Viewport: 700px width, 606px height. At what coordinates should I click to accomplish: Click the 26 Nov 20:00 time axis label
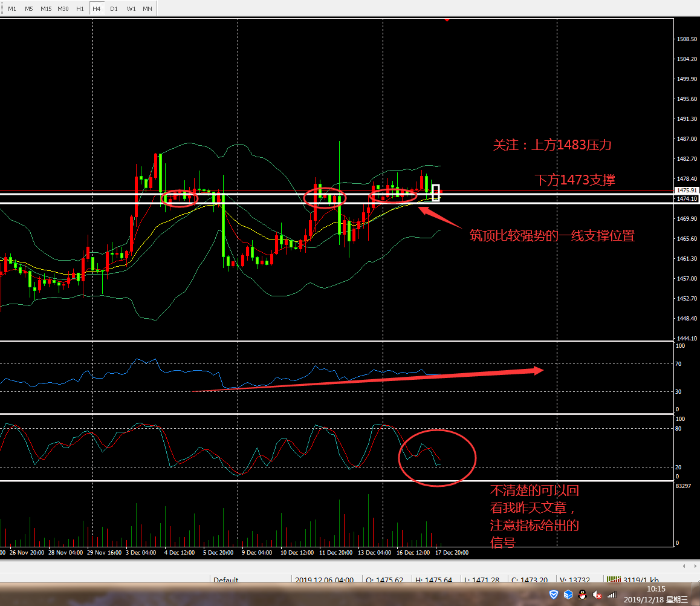tap(27, 552)
